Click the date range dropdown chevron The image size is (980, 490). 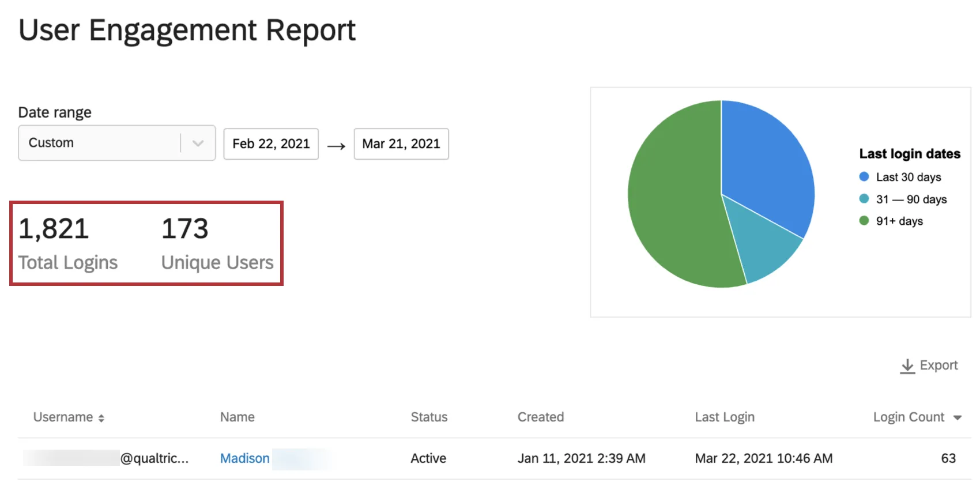pos(198,143)
